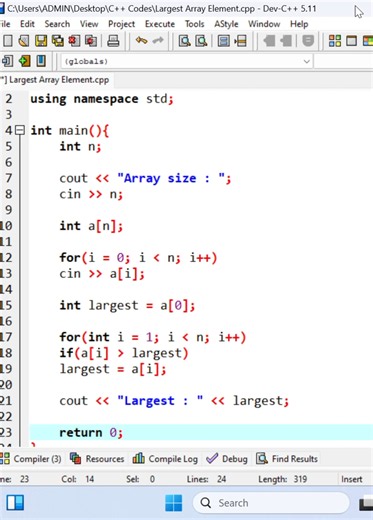Open the Edit menu
The width and height of the screenshot is (373, 520).
point(27,24)
